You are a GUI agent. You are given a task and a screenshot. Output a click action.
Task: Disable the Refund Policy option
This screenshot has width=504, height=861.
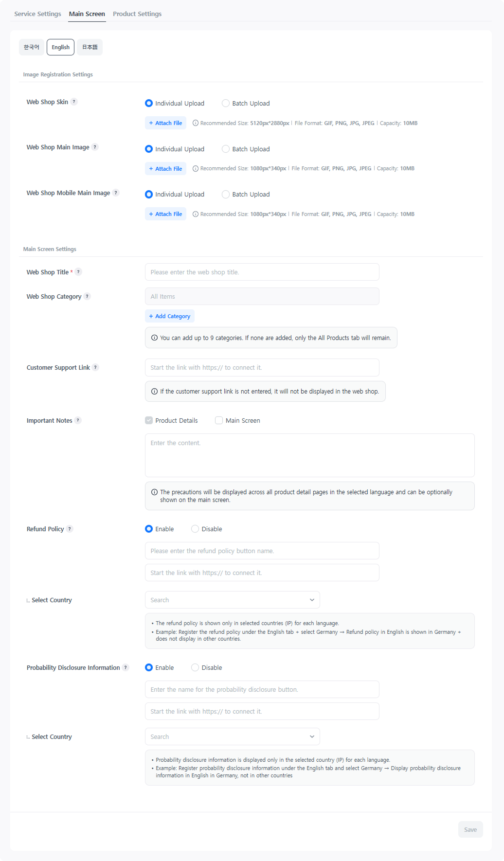195,529
